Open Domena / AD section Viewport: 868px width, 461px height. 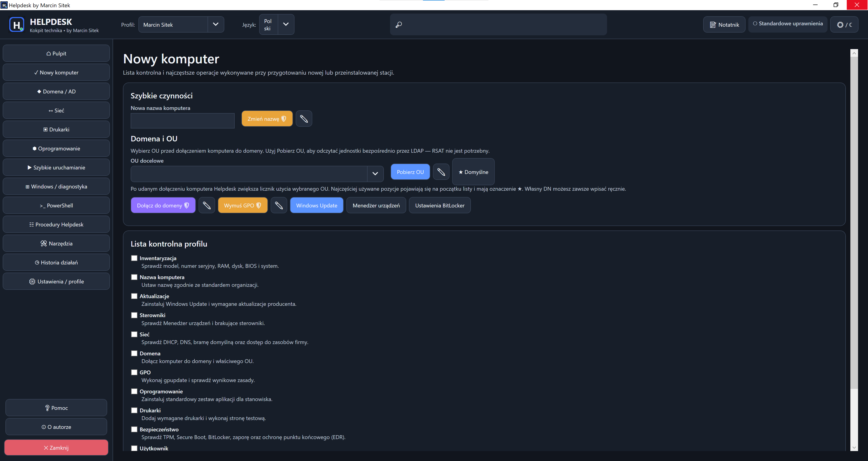point(56,91)
